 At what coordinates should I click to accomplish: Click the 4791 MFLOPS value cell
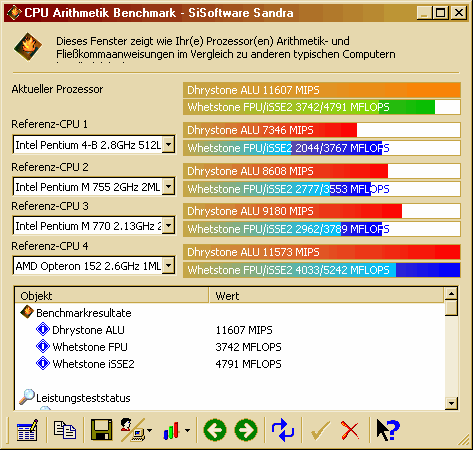coord(248,364)
